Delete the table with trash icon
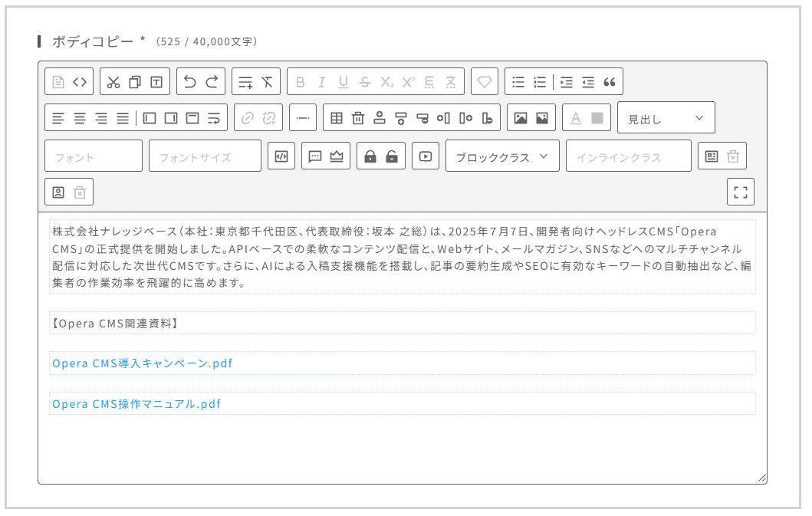 [x=358, y=118]
